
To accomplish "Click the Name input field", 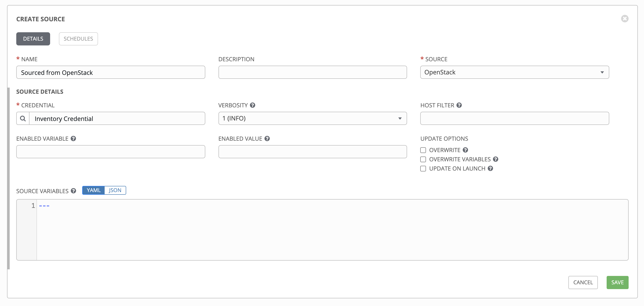I will pyautogui.click(x=111, y=72).
